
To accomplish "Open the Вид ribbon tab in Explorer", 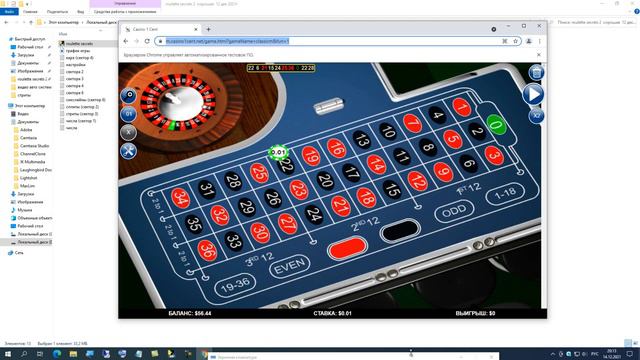I will 81,12.
